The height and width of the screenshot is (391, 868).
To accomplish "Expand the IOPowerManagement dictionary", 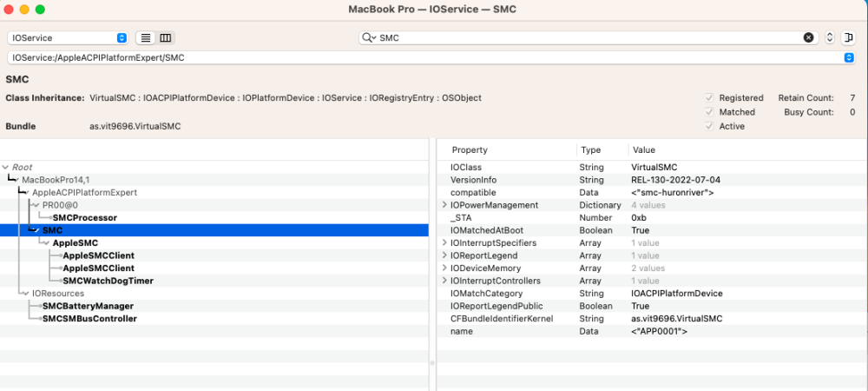I will click(x=444, y=205).
